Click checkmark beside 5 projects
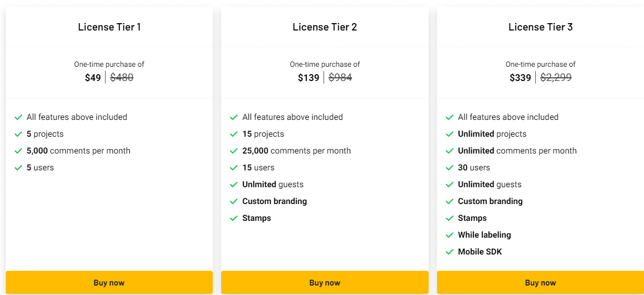The height and width of the screenshot is (295, 644). click(18, 134)
